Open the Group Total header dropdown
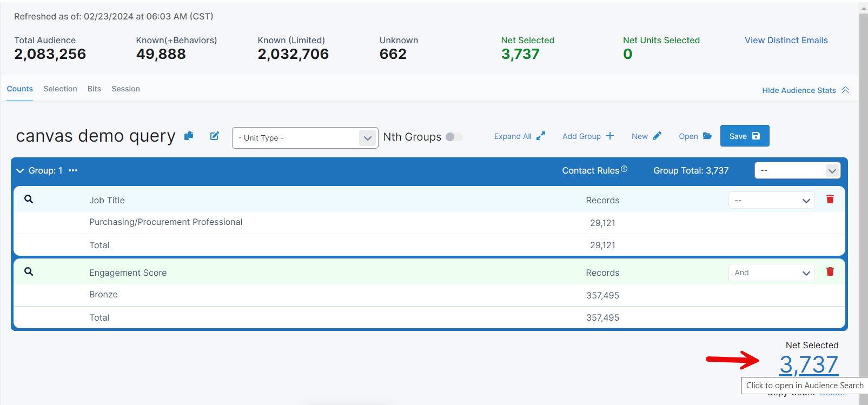Screen dimensions: 868x405 tap(797, 171)
